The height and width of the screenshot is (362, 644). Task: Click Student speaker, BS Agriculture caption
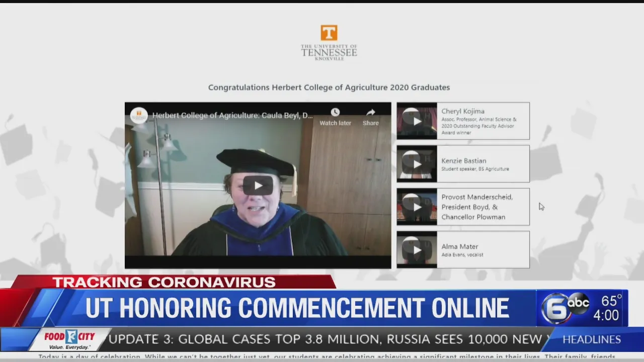(475, 169)
